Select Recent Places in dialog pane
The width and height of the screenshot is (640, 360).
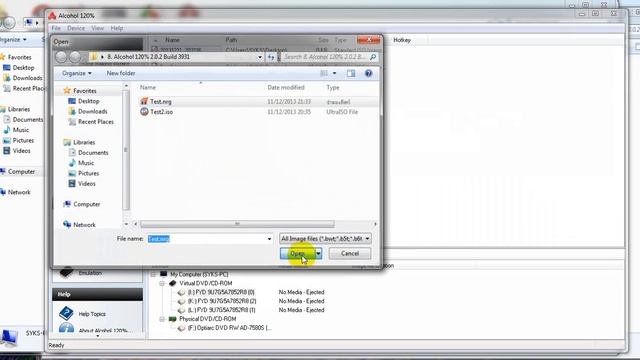[x=96, y=122]
